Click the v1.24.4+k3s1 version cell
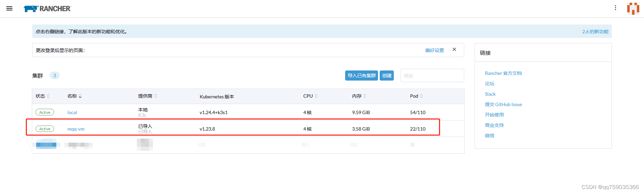 (x=214, y=112)
